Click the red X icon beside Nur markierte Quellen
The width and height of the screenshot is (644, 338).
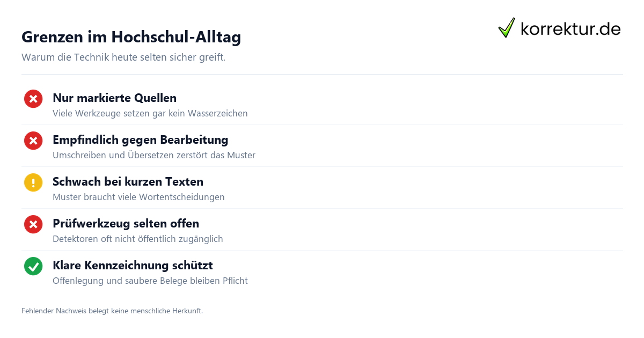point(33,99)
